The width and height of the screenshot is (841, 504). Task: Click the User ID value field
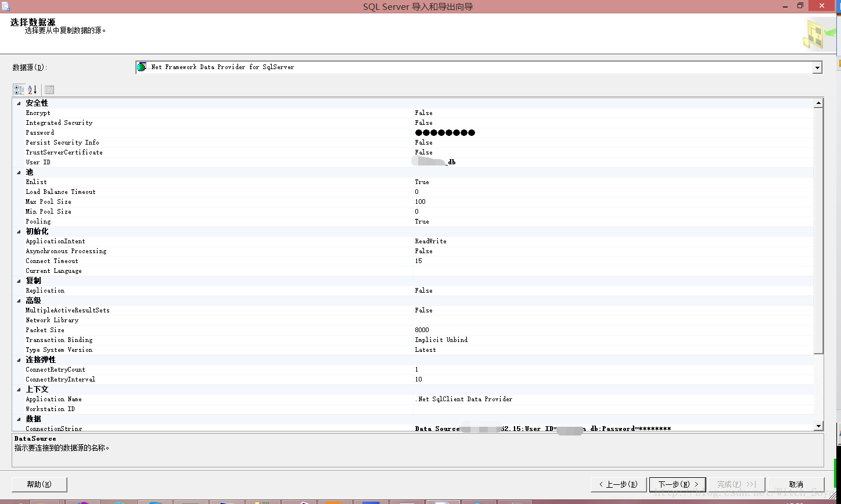(x=613, y=162)
